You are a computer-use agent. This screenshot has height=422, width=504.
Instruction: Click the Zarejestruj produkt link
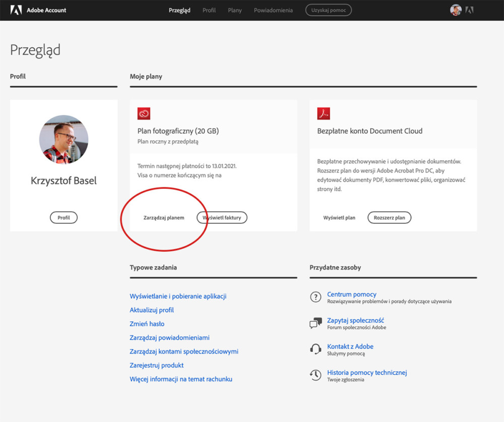point(157,365)
